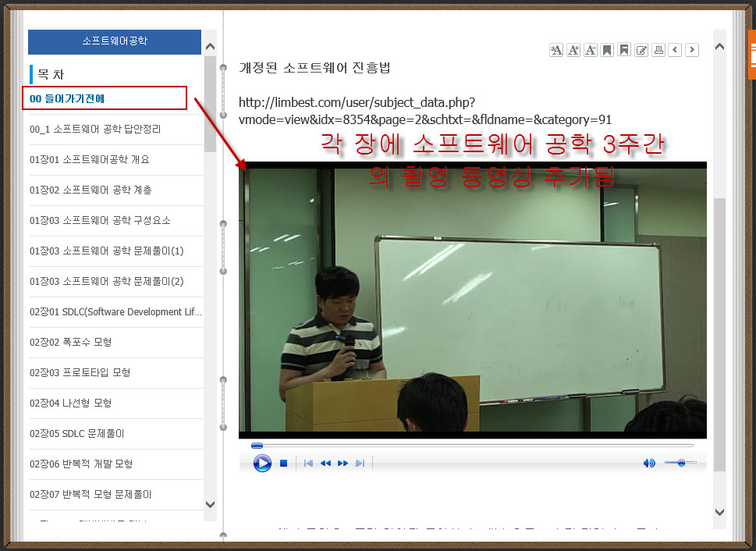Click the 개정된 소프트웨어 진흥법 heading
This screenshot has width=756, height=551.
click(x=314, y=68)
